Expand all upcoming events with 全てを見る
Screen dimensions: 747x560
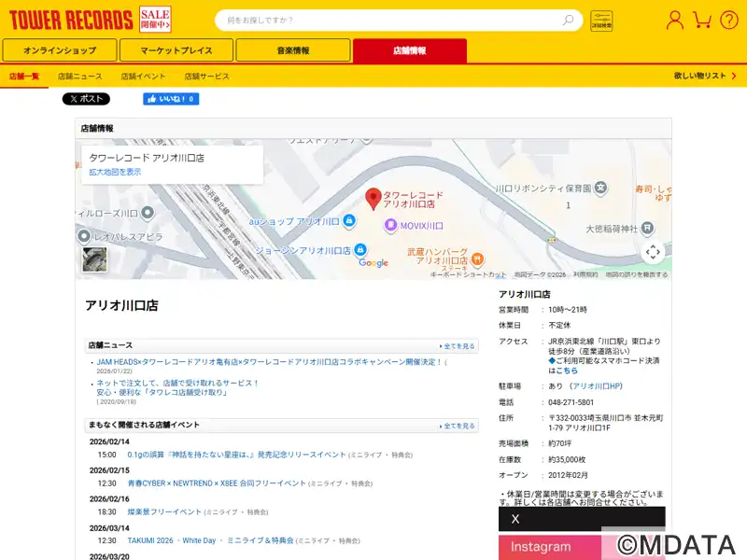click(458, 426)
